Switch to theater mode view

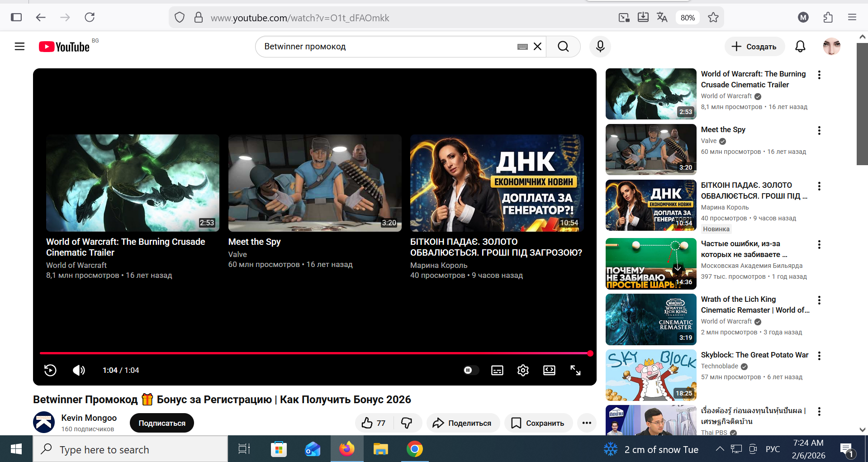coord(549,370)
